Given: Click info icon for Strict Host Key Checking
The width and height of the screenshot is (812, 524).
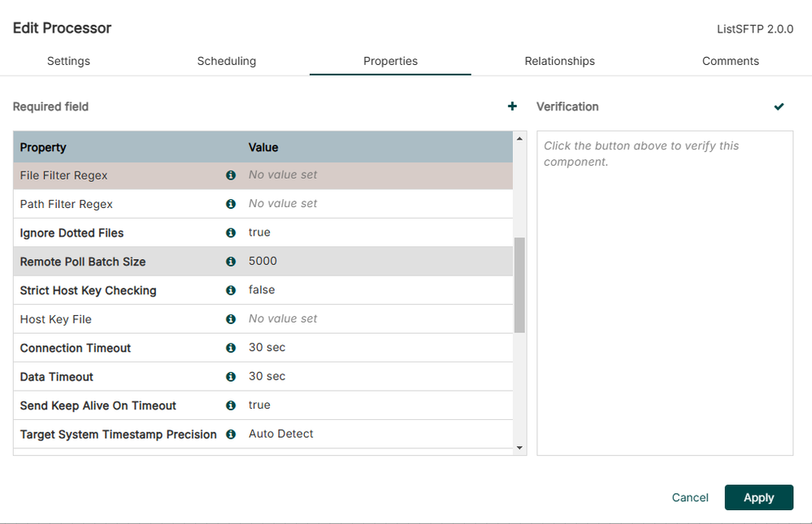Looking at the screenshot, I should pos(231,291).
